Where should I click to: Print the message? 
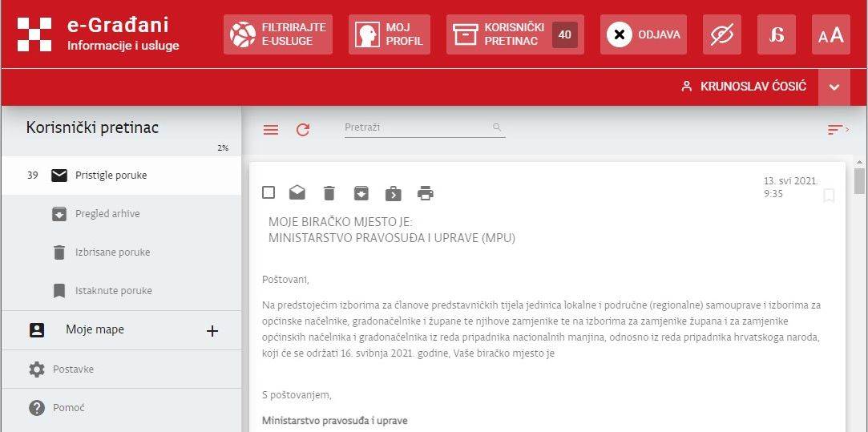[x=425, y=193]
